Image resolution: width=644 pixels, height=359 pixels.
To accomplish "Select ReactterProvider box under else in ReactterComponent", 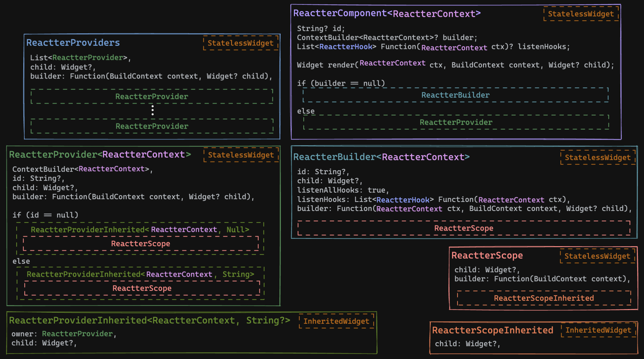I will pos(456,122).
